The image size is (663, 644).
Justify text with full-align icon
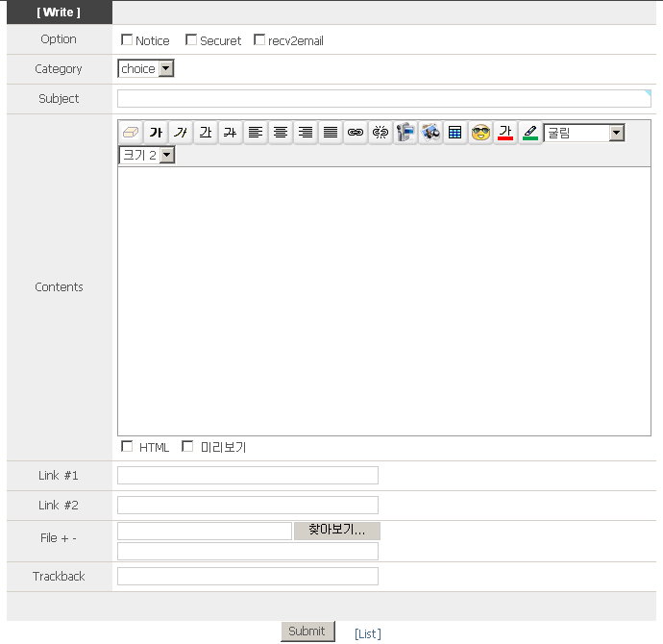click(x=331, y=133)
